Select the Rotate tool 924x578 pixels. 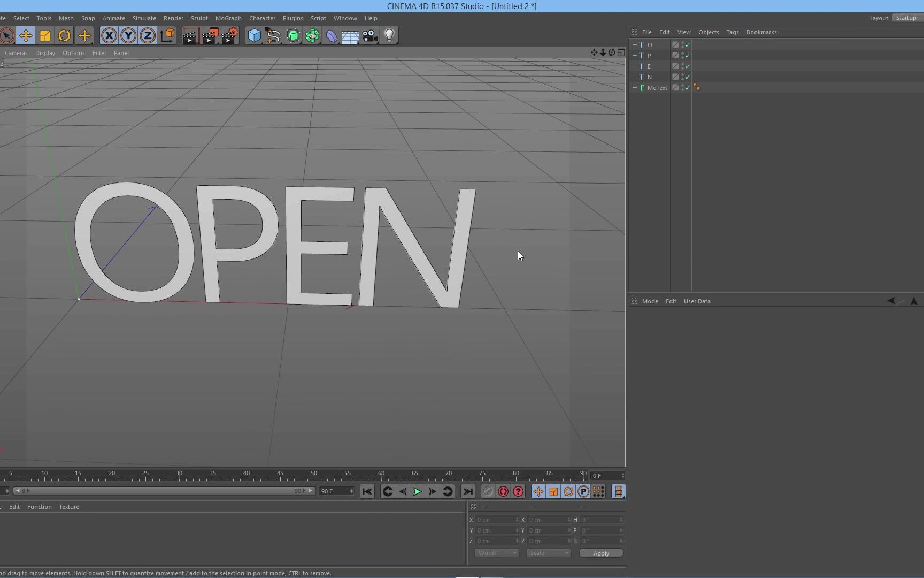[64, 35]
